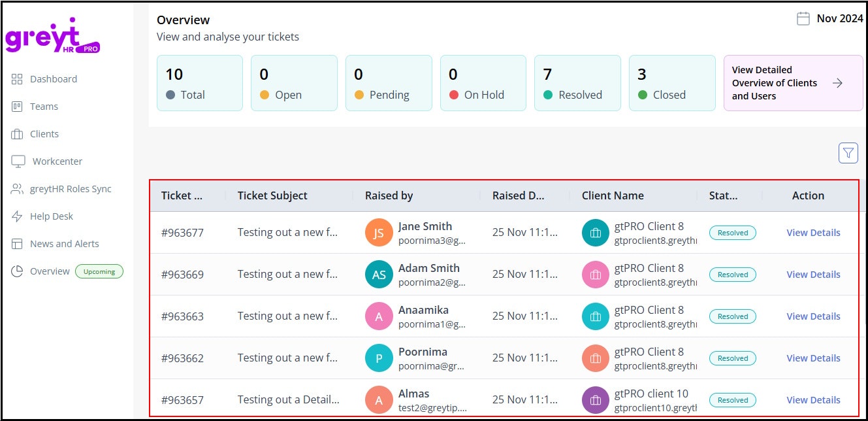This screenshot has width=868, height=421.
Task: Select Overview in the sidebar
Action: (x=50, y=271)
